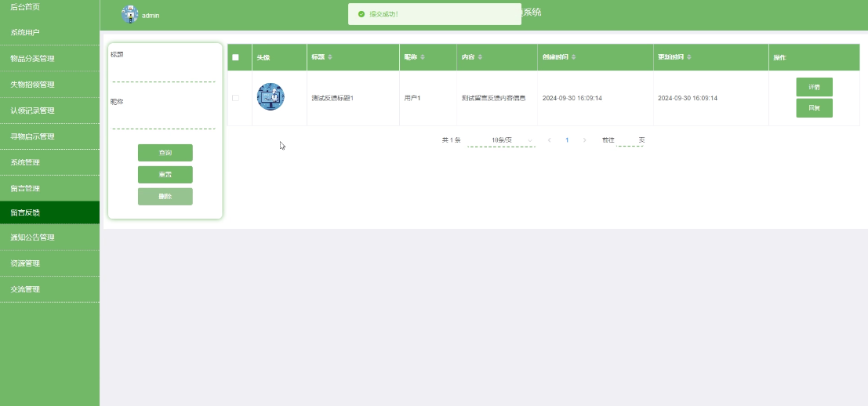868x406 pixels.
Task: Go to previous page arrow
Action: (549, 140)
